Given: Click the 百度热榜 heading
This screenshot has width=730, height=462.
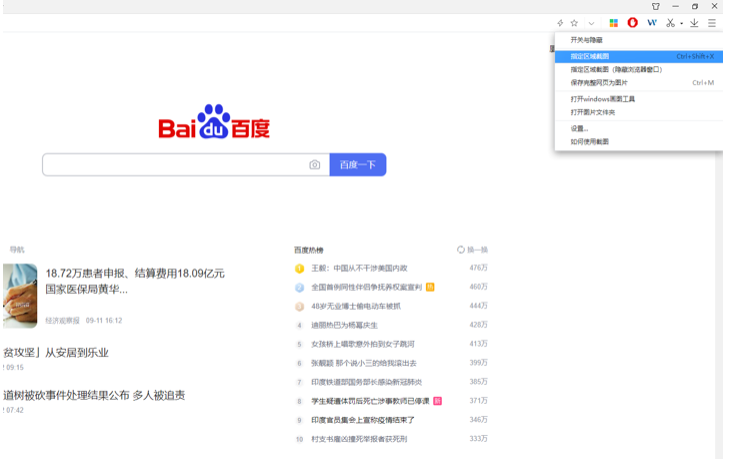Looking at the screenshot, I should click(x=309, y=250).
